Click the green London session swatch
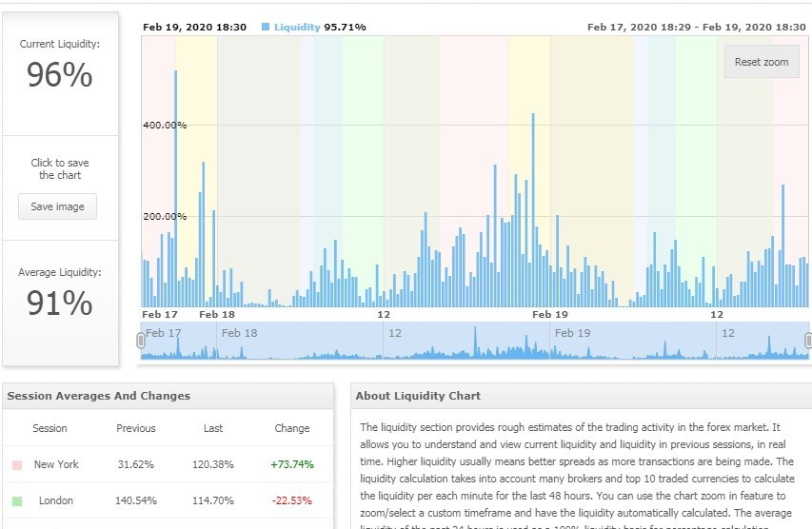Image resolution: width=812 pixels, height=529 pixels. tap(17, 500)
